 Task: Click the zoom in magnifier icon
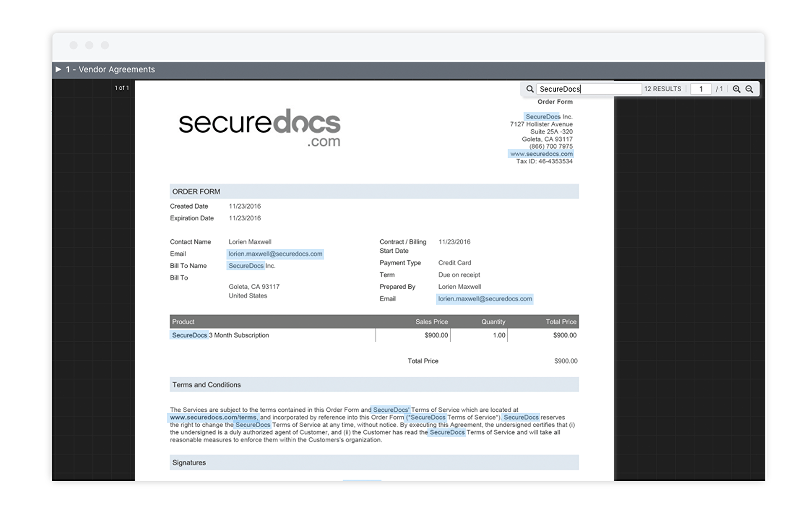[737, 89]
